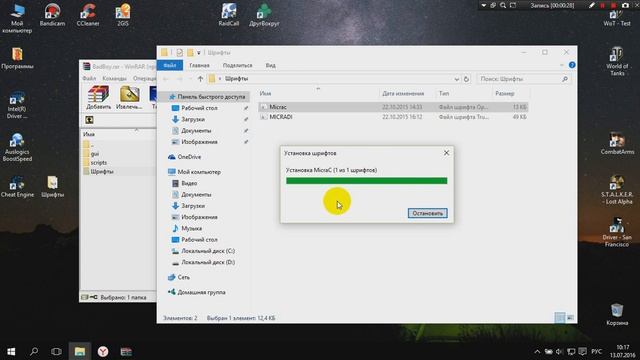Open Сеть in the navigation pane
The width and height of the screenshot is (640, 360).
coord(183,277)
